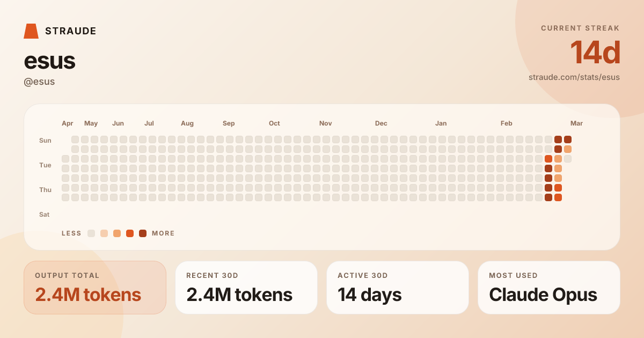Click the Mar month label

576,123
